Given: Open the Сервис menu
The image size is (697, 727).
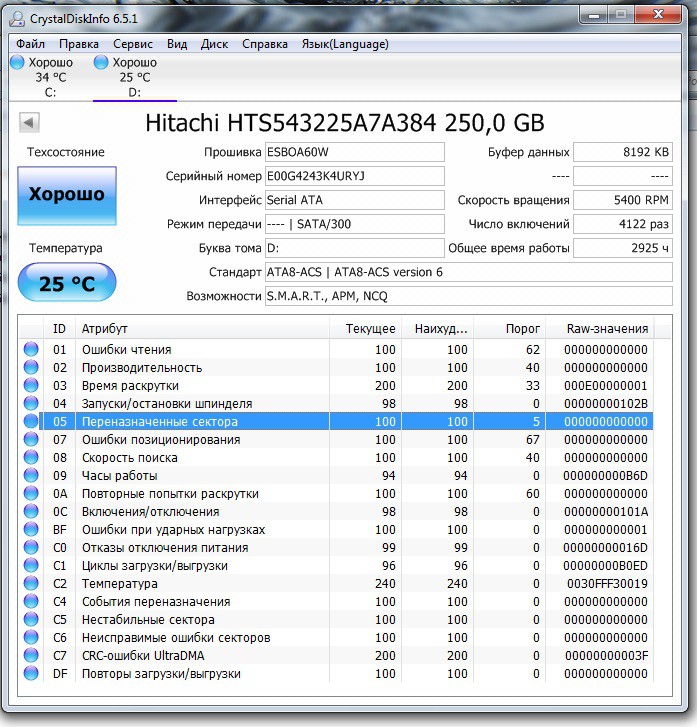Looking at the screenshot, I should [x=133, y=44].
